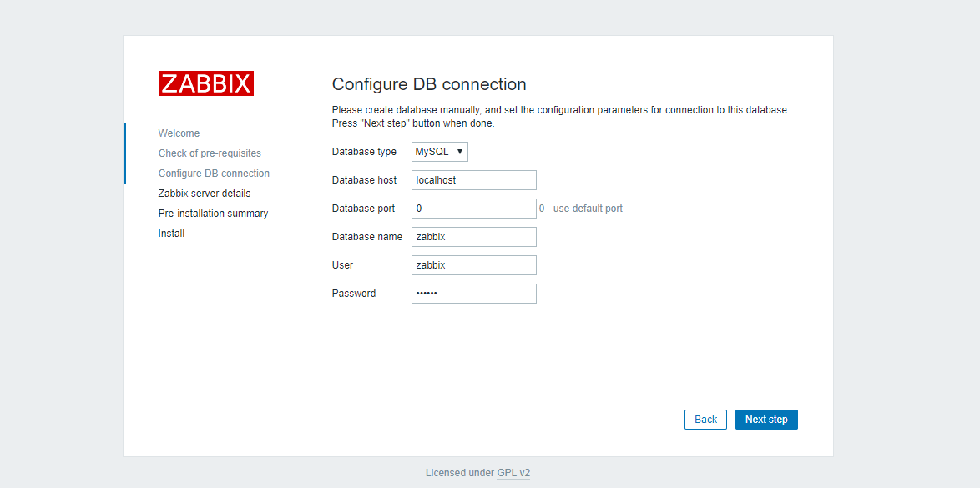Click the Database name label
Image resolution: width=980 pixels, height=488 pixels.
point(367,237)
